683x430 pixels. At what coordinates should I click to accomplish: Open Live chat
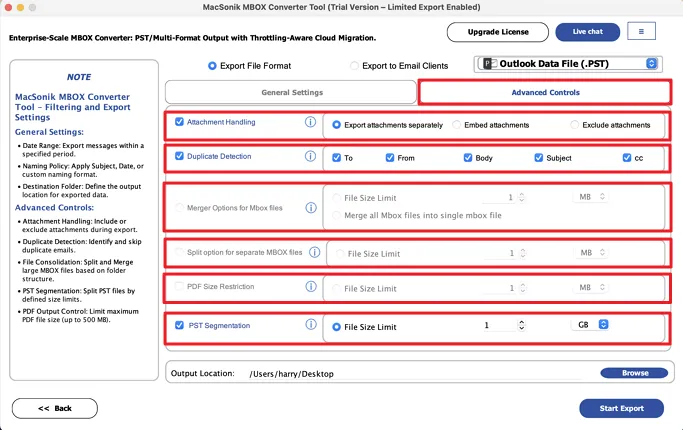pos(587,32)
